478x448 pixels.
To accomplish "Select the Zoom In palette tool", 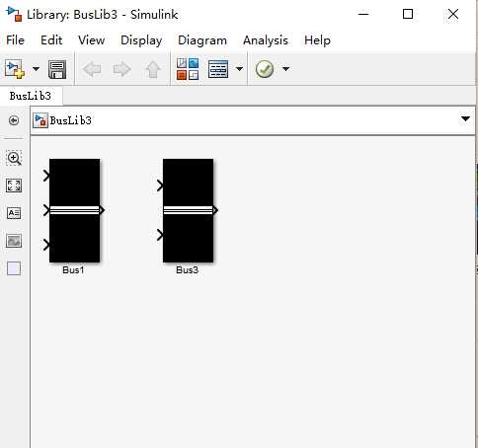I will click(x=14, y=158).
